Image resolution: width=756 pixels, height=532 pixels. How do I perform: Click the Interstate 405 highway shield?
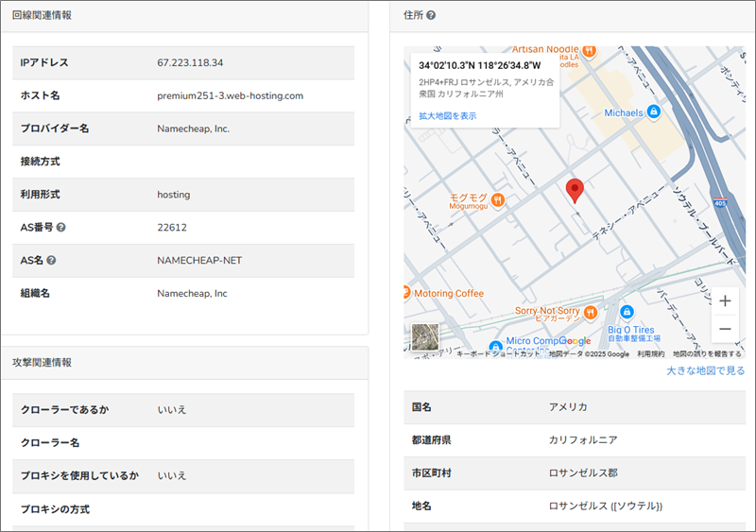point(720,203)
